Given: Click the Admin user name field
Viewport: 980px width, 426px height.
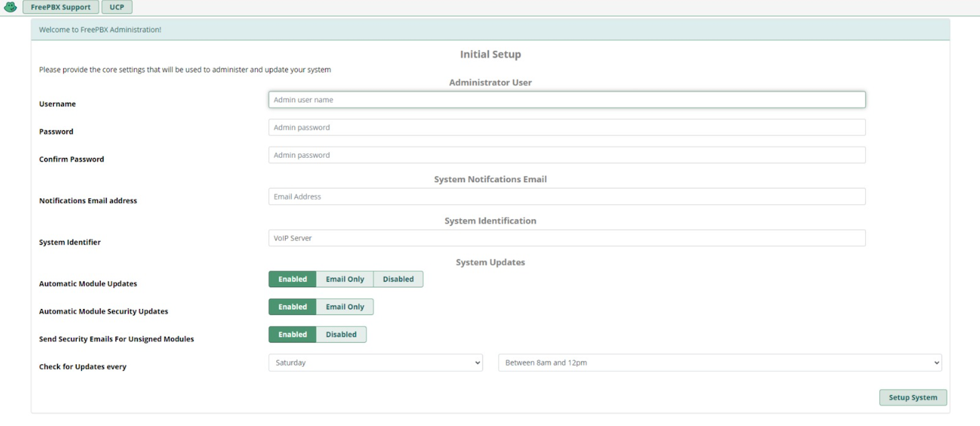Looking at the screenshot, I should click(567, 99).
